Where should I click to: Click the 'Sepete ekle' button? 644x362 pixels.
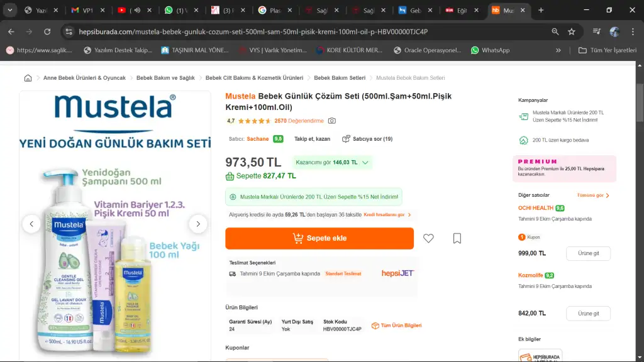coord(319,238)
